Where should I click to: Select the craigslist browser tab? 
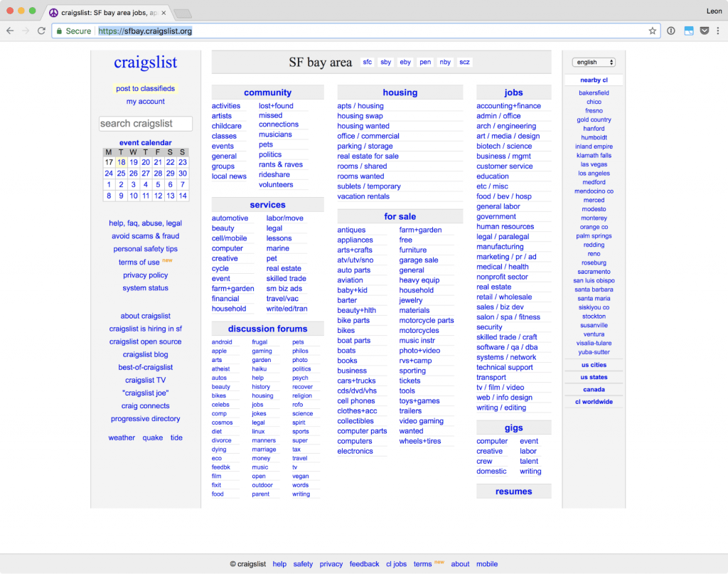(x=108, y=13)
